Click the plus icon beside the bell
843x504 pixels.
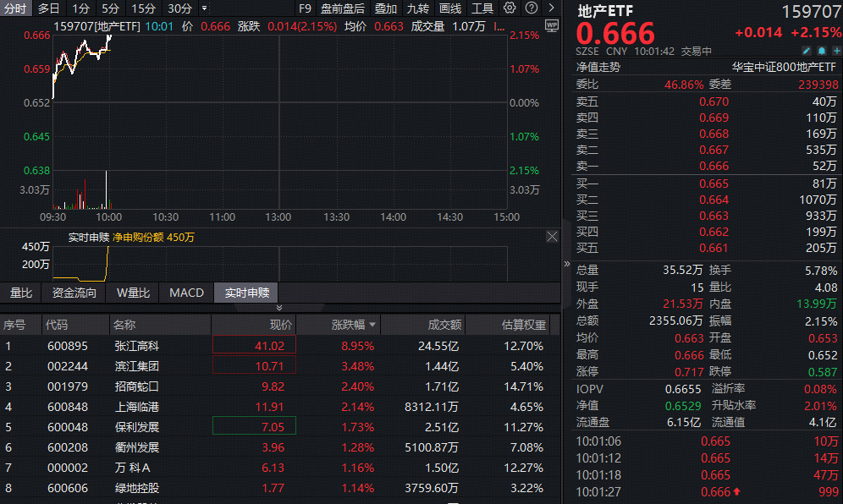[835, 51]
